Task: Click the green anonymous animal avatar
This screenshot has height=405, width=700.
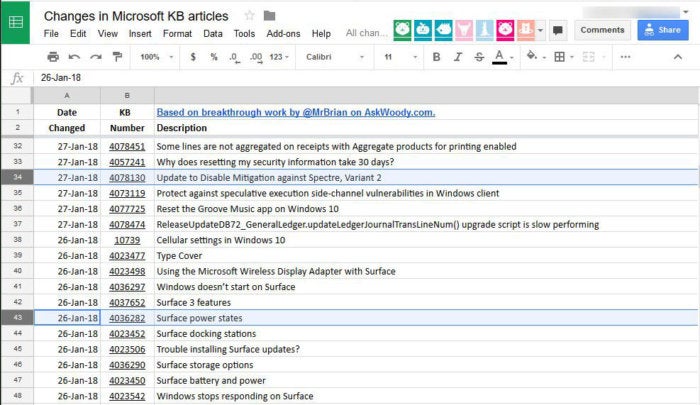Action: click(402, 30)
